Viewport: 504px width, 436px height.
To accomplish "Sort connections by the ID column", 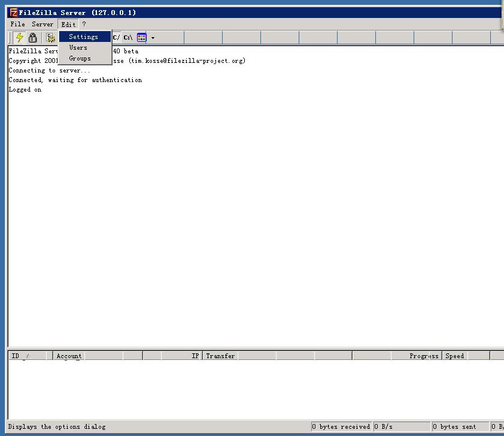I will tap(30, 356).
